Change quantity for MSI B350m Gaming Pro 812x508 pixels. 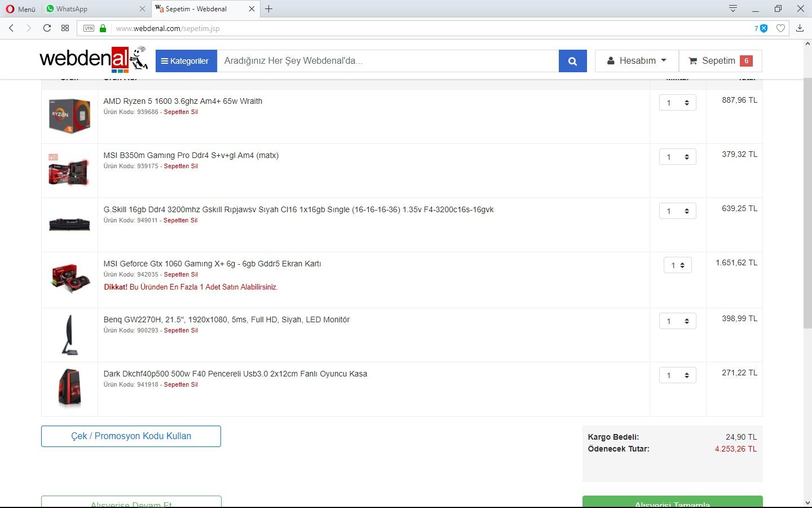point(678,157)
